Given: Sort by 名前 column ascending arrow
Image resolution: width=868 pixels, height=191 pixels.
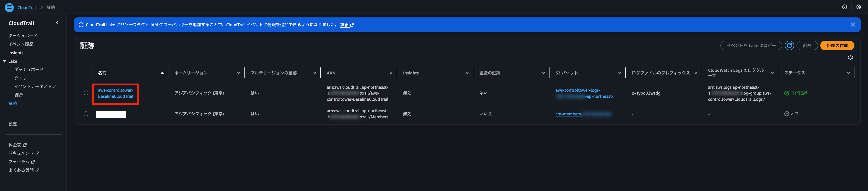Looking at the screenshot, I should tap(162, 73).
